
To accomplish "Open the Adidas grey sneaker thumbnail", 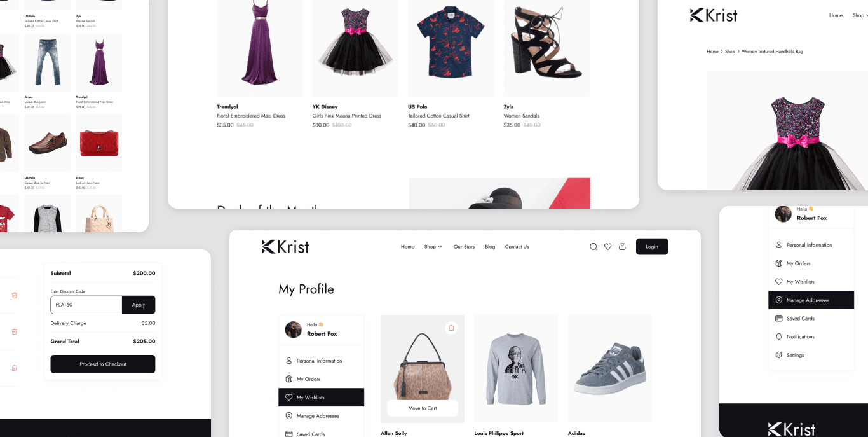I will 610,369.
